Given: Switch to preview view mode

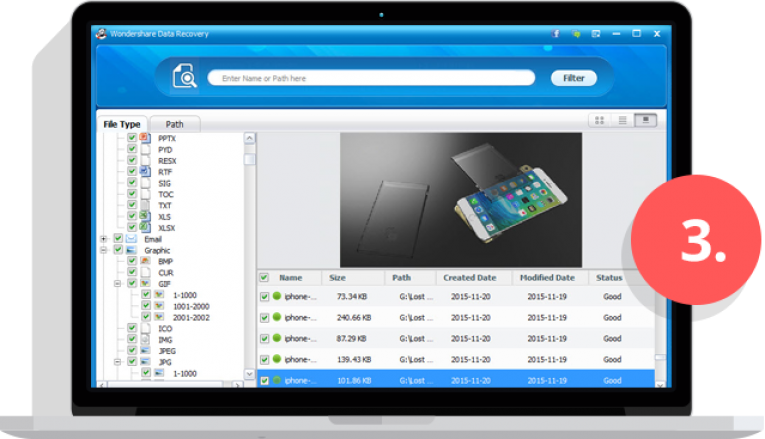Looking at the screenshot, I should pyautogui.click(x=645, y=120).
